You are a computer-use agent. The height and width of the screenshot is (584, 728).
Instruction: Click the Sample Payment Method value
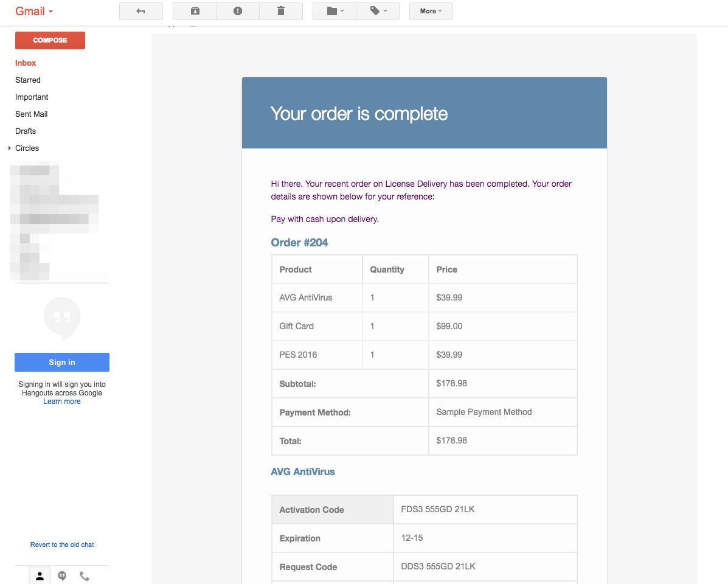pyautogui.click(x=484, y=412)
